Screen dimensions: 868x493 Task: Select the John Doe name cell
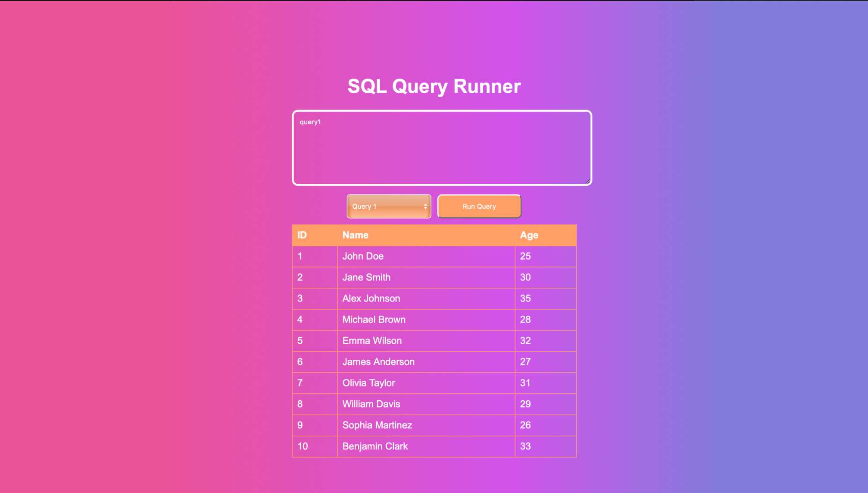[426, 256]
